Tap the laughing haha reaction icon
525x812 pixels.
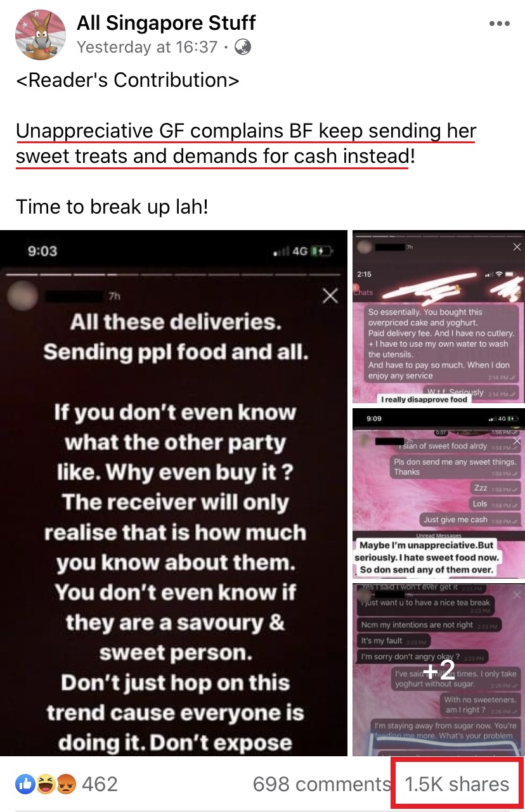[x=44, y=785]
